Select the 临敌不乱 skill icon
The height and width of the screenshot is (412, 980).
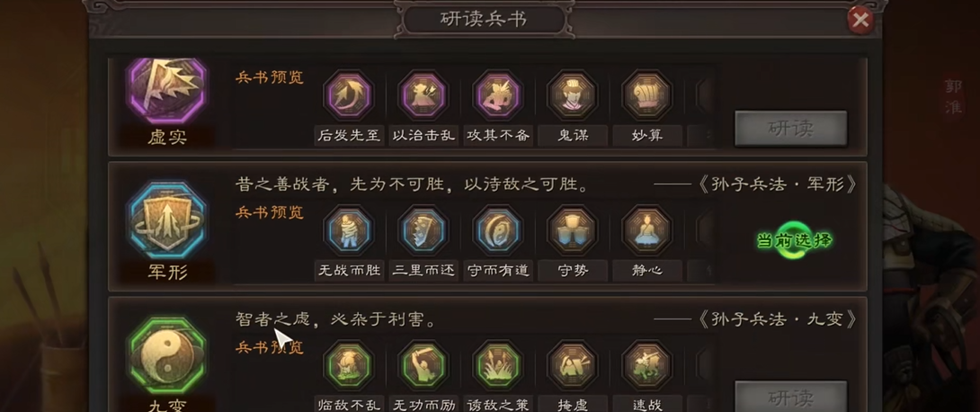[x=348, y=365]
